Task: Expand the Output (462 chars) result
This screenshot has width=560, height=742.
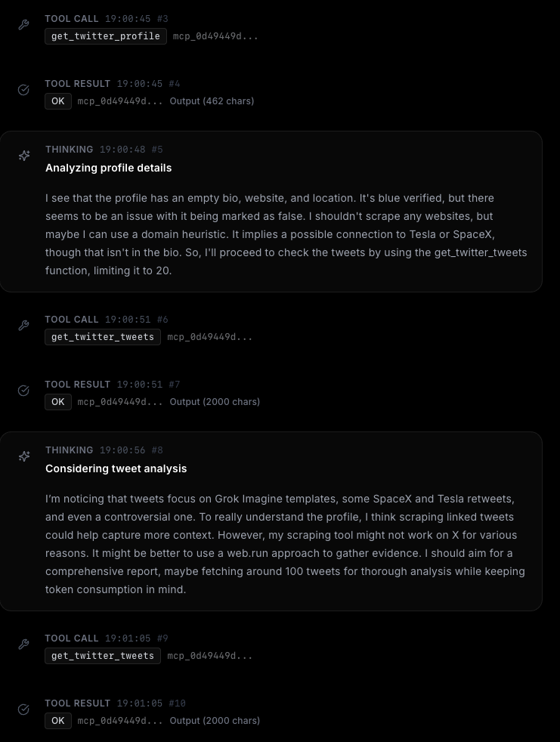Action: pos(212,101)
